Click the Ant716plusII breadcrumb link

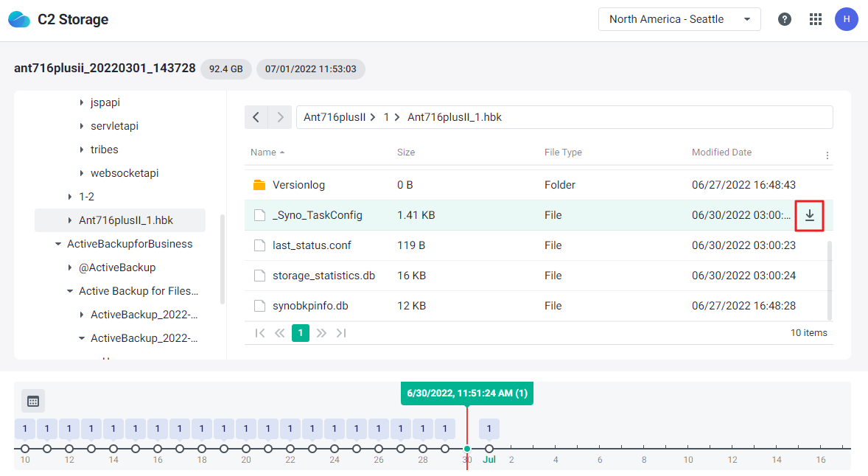click(x=335, y=117)
